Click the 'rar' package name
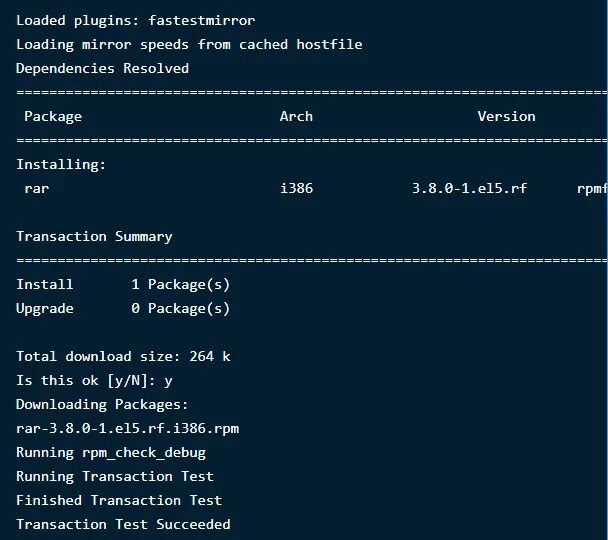Viewport: 608px width, 540px height. 36,188
